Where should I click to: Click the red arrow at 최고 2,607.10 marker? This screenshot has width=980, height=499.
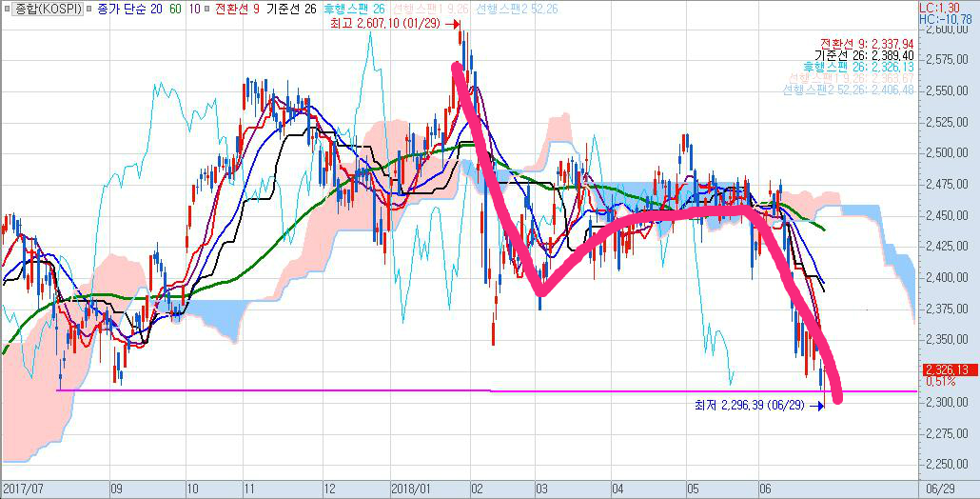click(451, 23)
